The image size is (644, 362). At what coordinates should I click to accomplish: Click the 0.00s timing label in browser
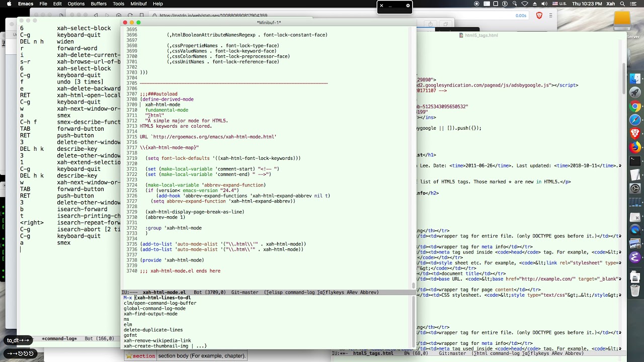point(521,16)
